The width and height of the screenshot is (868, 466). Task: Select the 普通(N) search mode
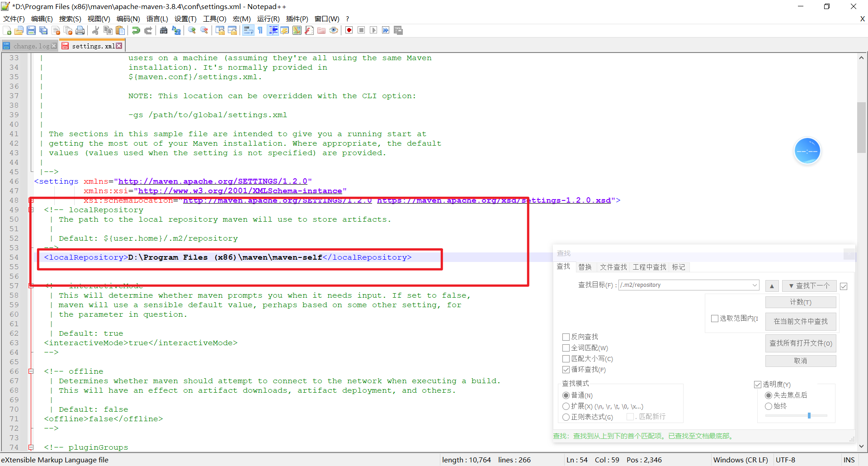pyautogui.click(x=566, y=395)
